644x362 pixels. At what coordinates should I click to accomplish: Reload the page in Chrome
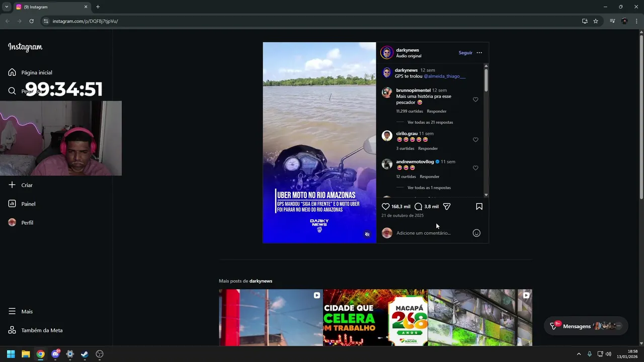[x=31, y=21]
